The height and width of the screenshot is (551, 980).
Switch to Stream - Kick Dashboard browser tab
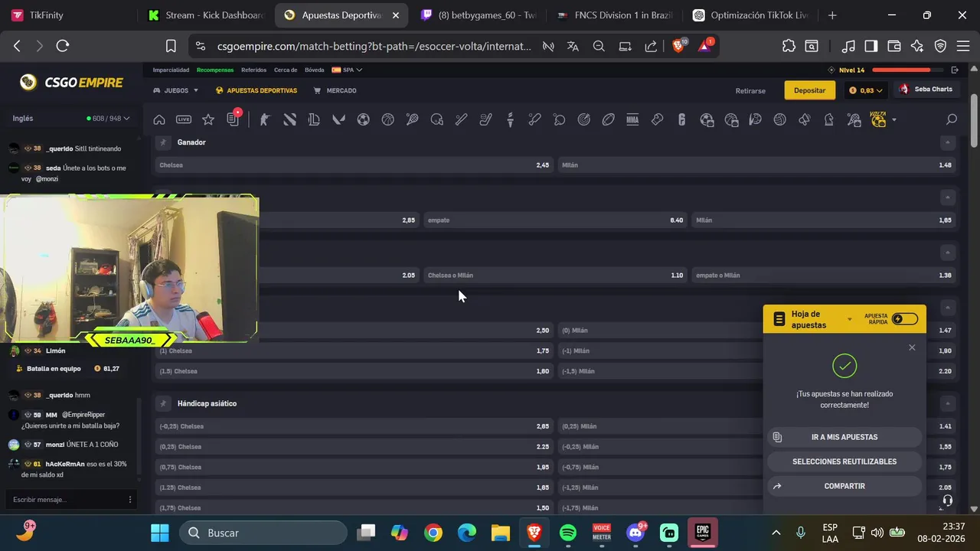click(x=207, y=15)
